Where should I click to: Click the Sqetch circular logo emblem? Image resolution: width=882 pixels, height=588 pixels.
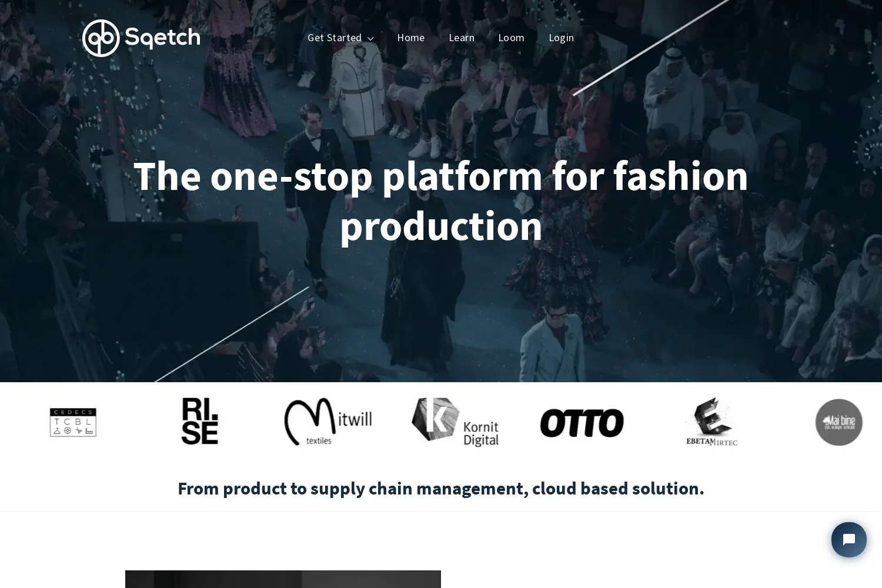101,38
